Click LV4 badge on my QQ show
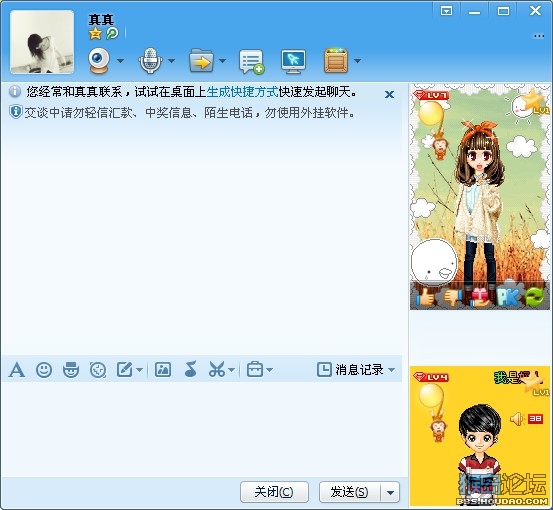Image resolution: width=553 pixels, height=510 pixels. pos(431,377)
